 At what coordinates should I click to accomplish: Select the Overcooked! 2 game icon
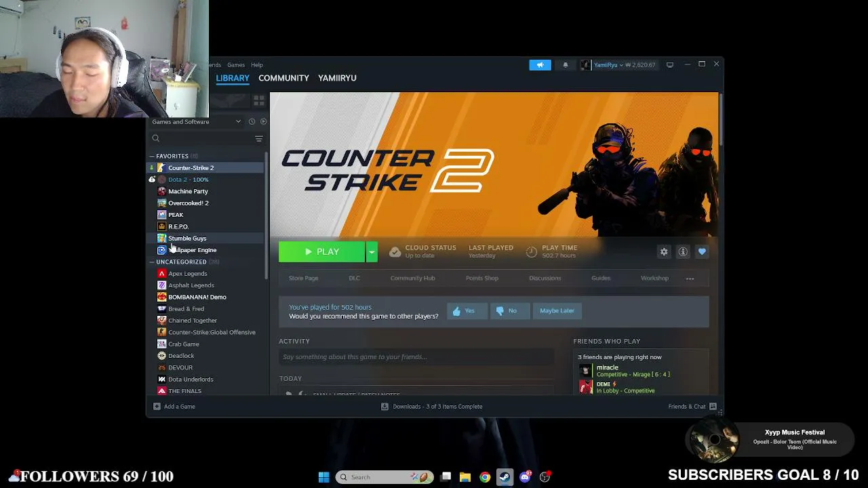click(161, 203)
